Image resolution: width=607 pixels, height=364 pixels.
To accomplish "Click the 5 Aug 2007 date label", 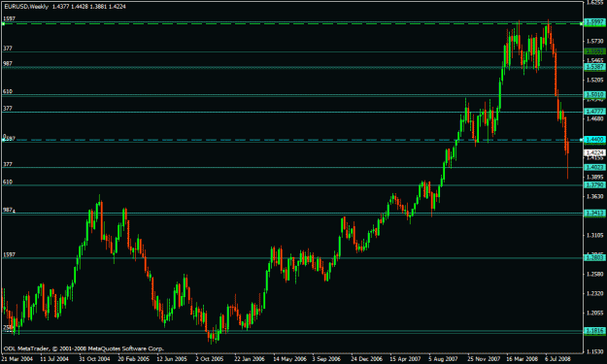I will (x=443, y=359).
